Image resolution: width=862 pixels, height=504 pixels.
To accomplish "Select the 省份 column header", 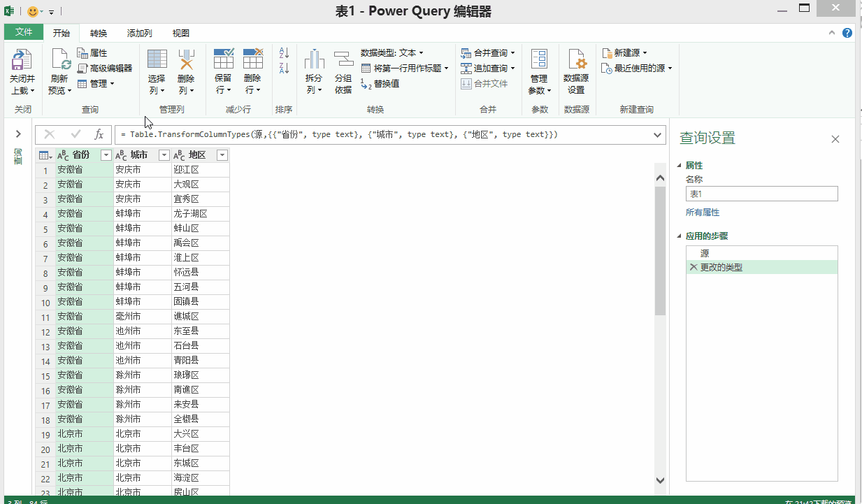I will 80,155.
